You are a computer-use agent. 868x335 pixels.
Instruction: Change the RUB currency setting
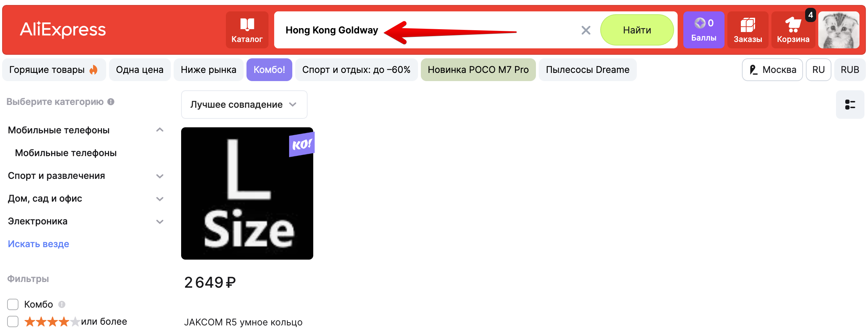(x=850, y=70)
